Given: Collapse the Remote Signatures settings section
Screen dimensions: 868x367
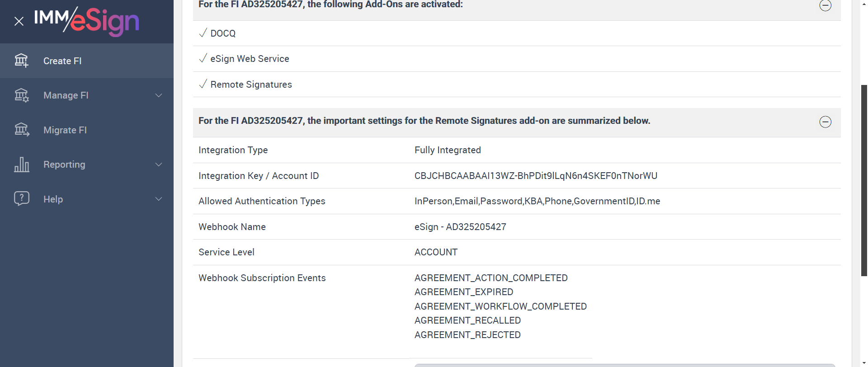Looking at the screenshot, I should pyautogui.click(x=825, y=122).
